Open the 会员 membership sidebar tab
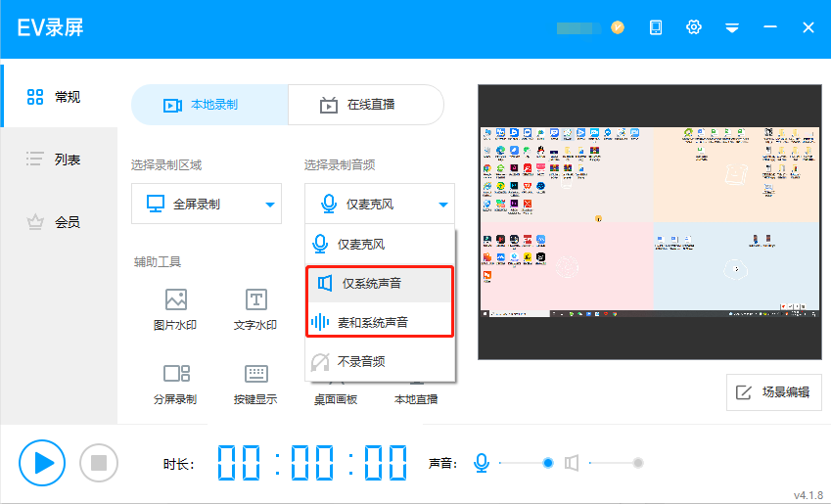This screenshot has width=831, height=504. [x=60, y=222]
